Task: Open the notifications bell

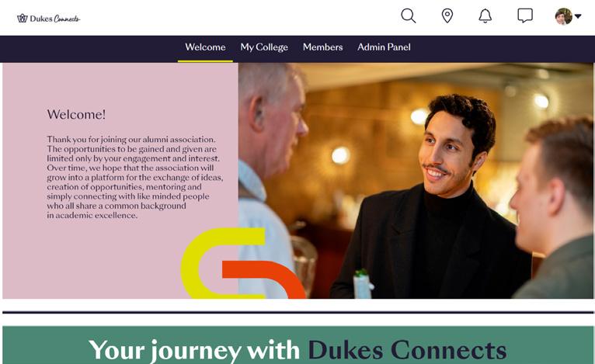Action: coord(485,16)
